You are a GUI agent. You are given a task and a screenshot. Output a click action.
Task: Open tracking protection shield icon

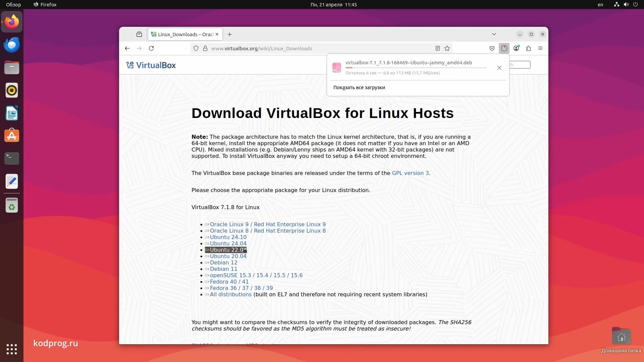click(196, 48)
